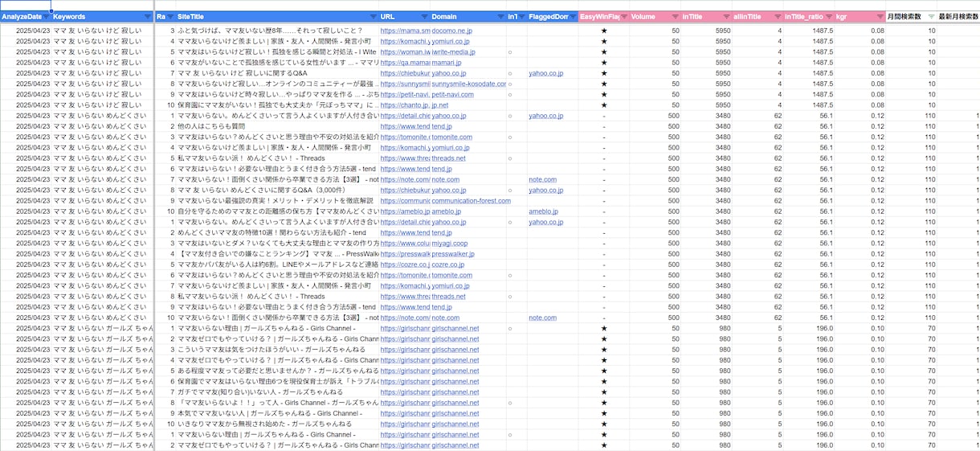Screen dimensions: 980x451
Task: Open the petit-navi.com domain link
Action: click(452, 94)
